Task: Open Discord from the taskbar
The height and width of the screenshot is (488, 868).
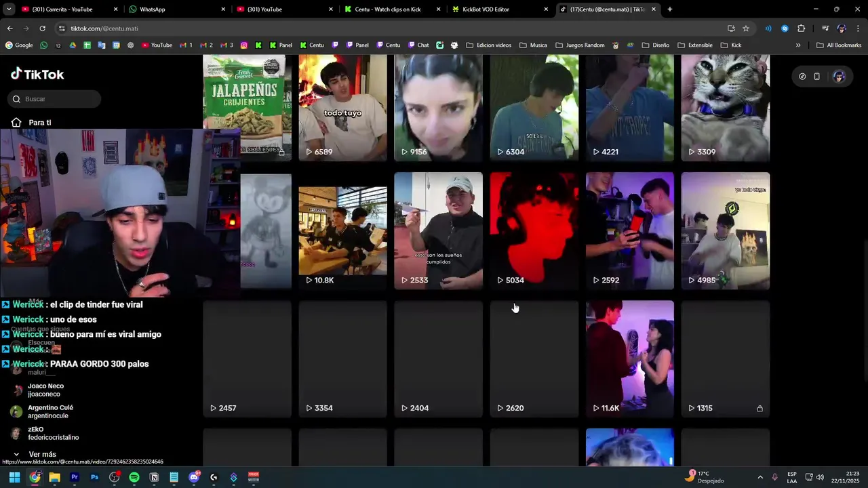Action: coord(194,477)
